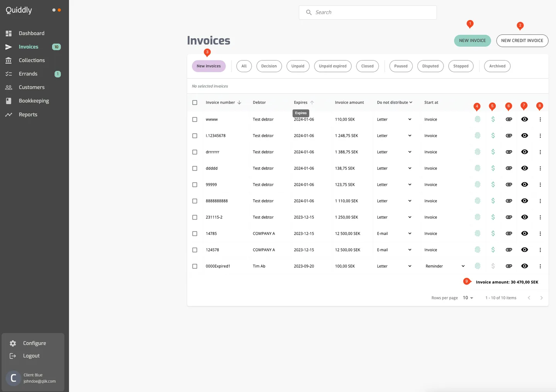Sort by Expires column header

(304, 102)
